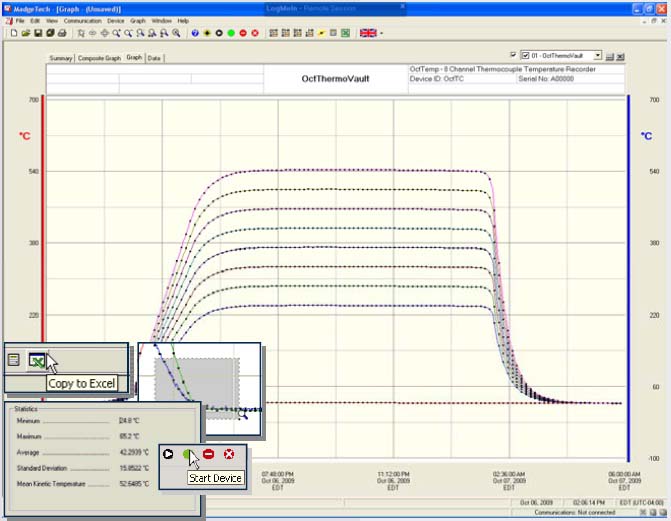The width and height of the screenshot is (671, 521).
Task: Click the British flag language icon
Action: pyautogui.click(x=368, y=33)
